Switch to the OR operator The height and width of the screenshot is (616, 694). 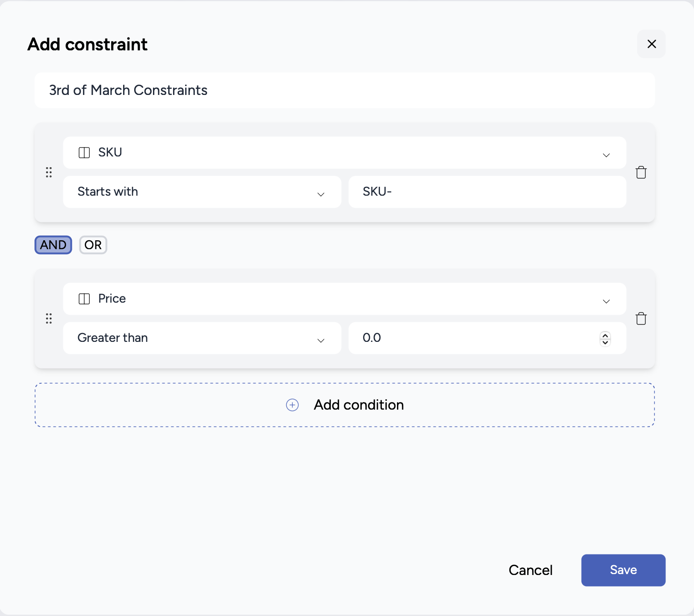[x=93, y=245]
